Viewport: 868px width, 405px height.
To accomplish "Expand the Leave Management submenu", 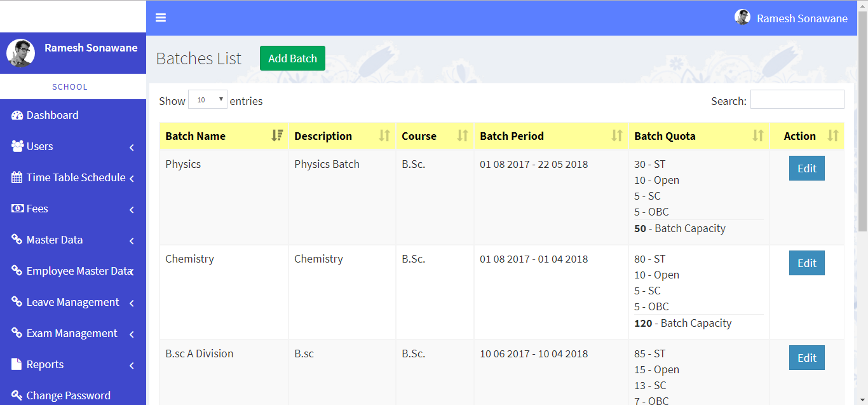I will pyautogui.click(x=132, y=302).
